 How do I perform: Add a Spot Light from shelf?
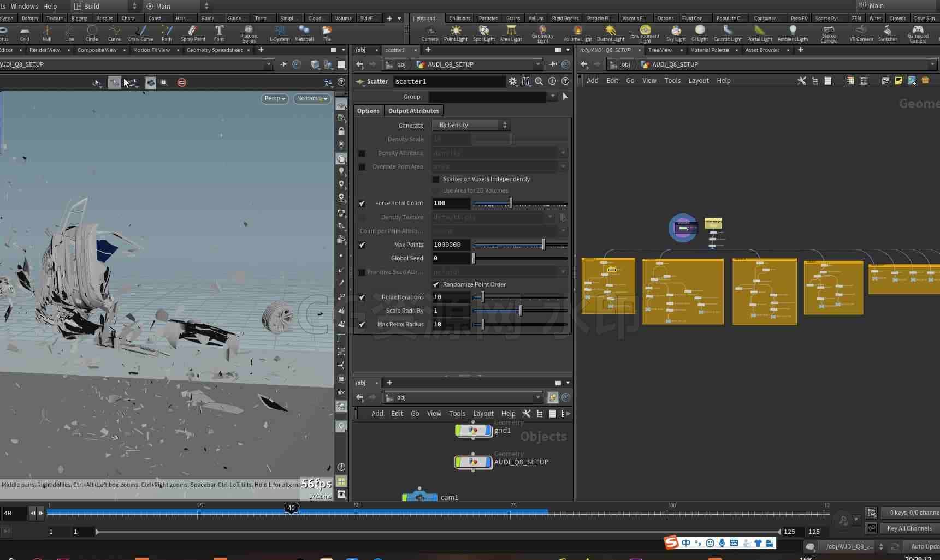(x=484, y=33)
